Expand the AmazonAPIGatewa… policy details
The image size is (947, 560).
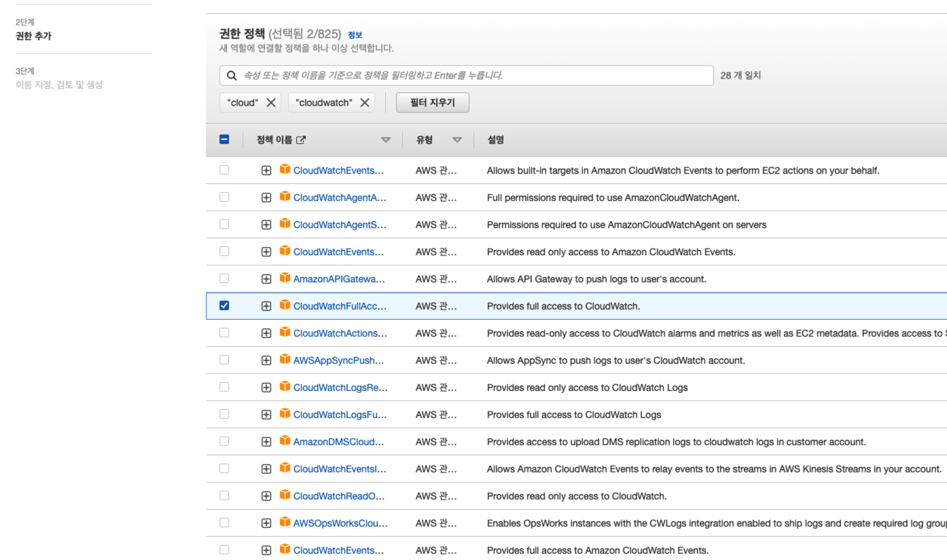tap(266, 279)
